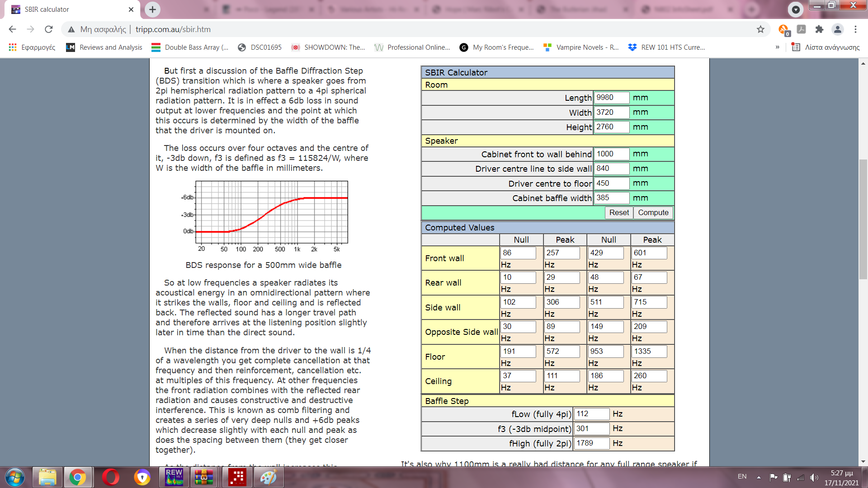The width and height of the screenshot is (868, 488).
Task: Open the REW app in taskbar
Action: pos(174,477)
